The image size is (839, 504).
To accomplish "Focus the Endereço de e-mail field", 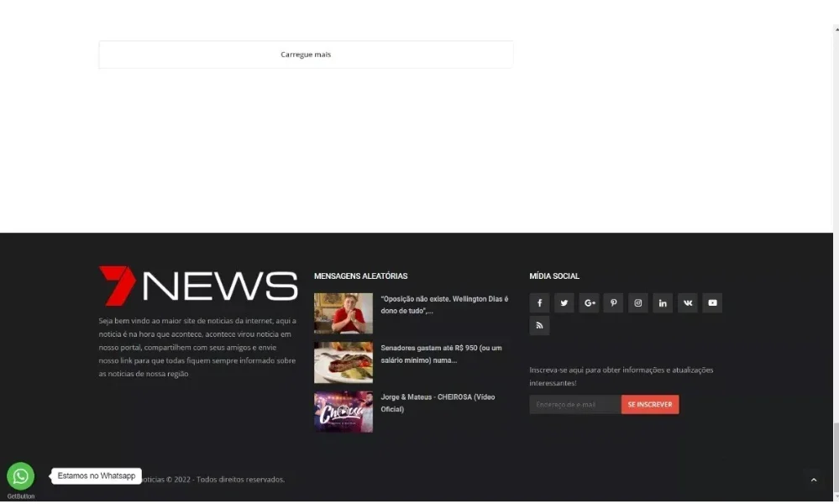I will (x=575, y=405).
